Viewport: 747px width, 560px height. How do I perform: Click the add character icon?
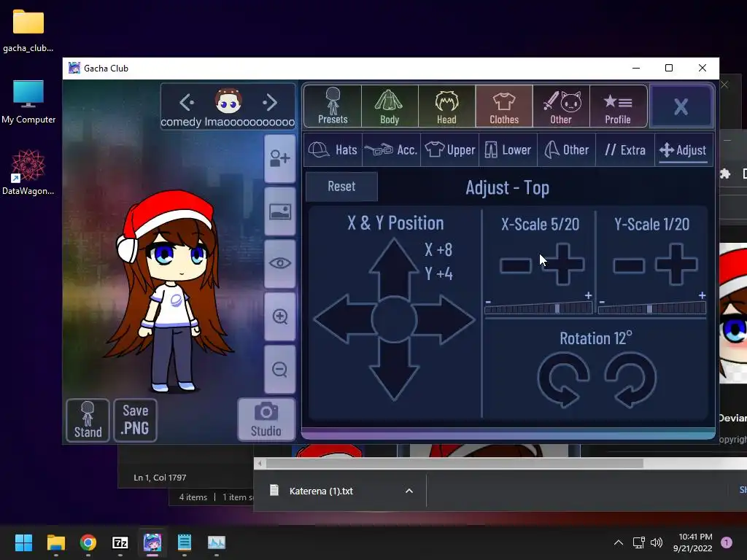pos(280,158)
